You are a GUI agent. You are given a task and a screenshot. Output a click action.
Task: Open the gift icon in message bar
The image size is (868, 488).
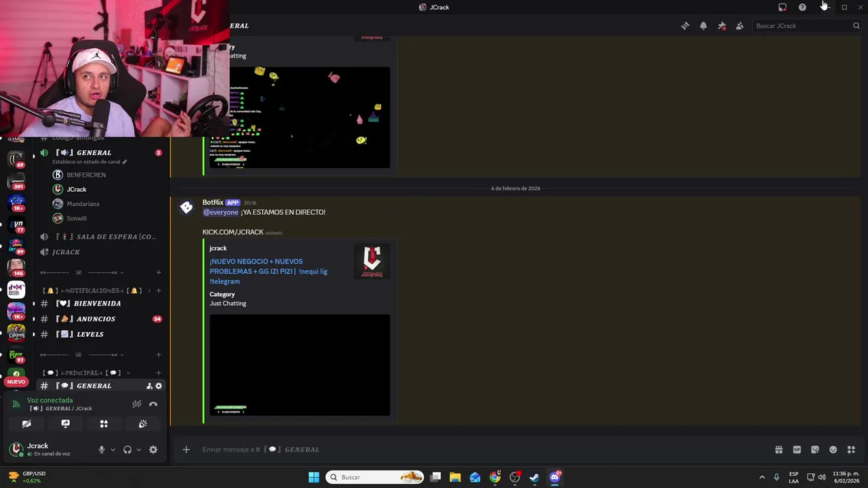[x=778, y=449]
